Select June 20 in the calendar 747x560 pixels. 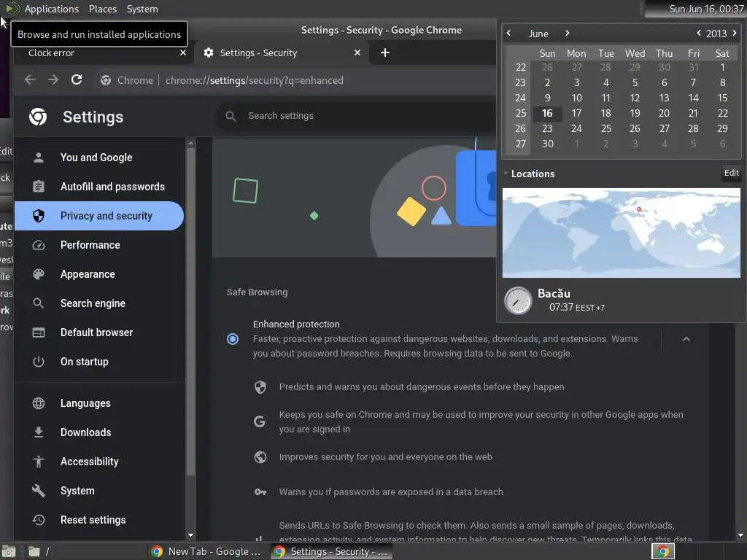coord(664,113)
